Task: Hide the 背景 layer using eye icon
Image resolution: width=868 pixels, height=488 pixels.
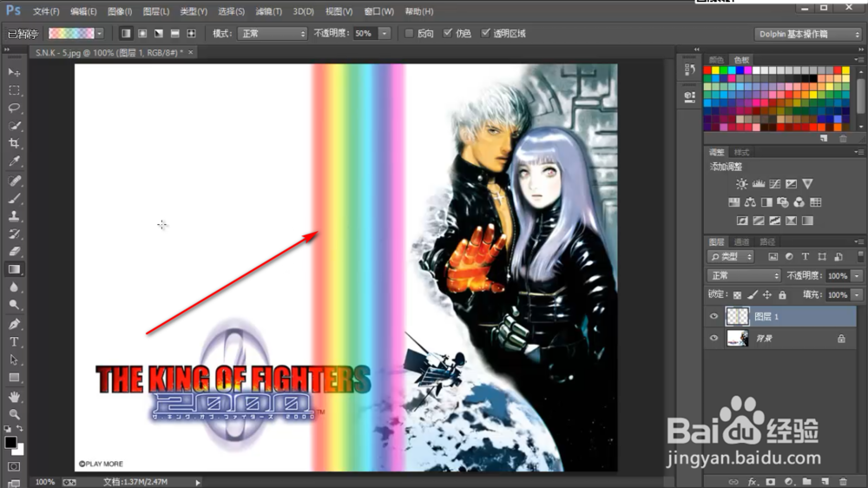Action: point(713,338)
